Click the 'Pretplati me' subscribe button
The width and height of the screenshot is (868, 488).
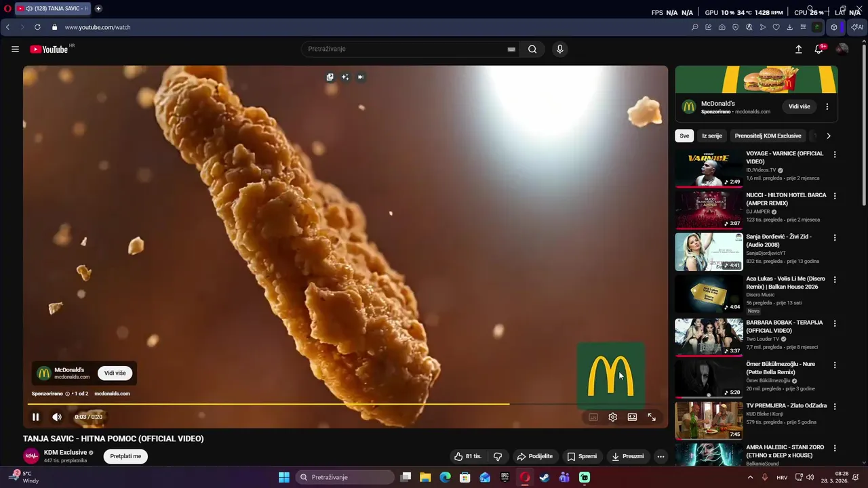pos(125,456)
